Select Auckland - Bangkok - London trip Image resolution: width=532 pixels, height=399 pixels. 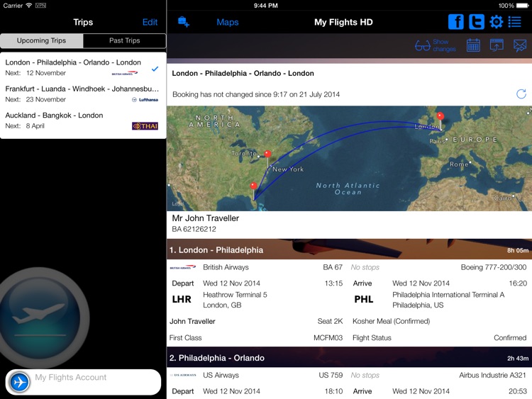coord(83,120)
